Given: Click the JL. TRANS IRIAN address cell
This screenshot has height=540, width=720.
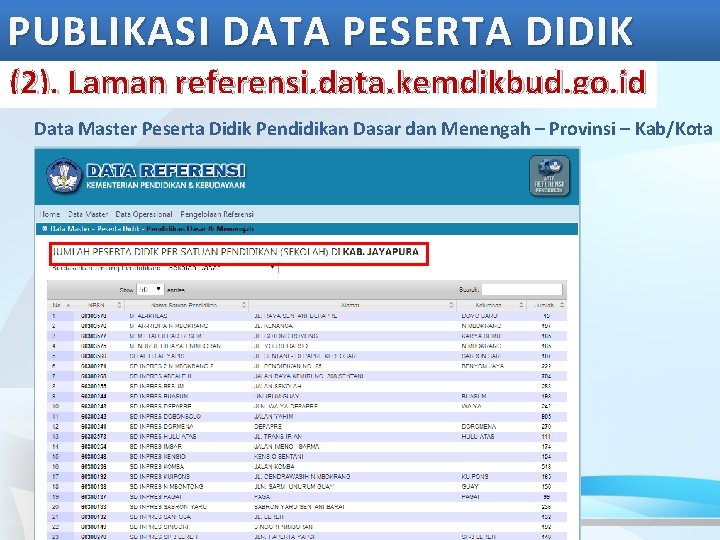Looking at the screenshot, I should 278,437.
